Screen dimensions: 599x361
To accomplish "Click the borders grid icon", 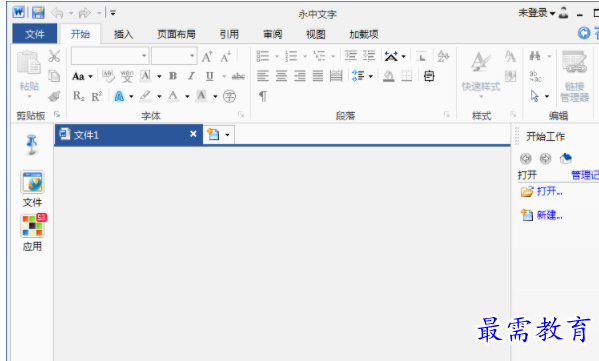I will point(407,76).
